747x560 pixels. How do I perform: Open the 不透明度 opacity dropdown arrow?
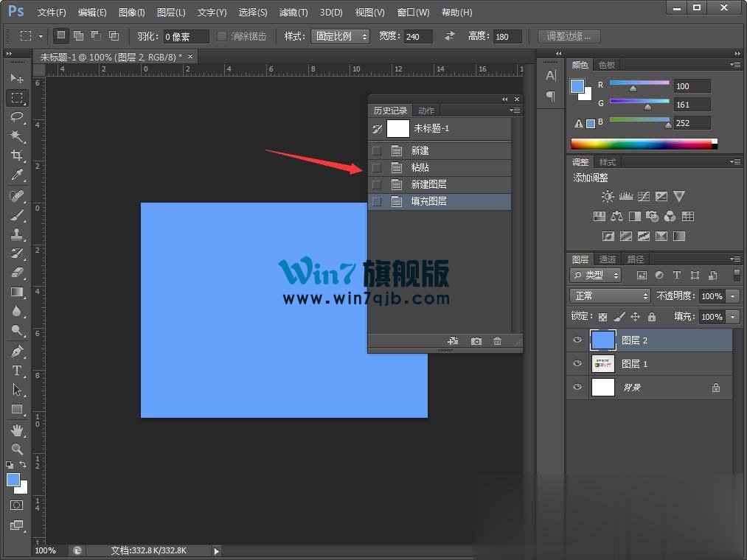tap(733, 296)
